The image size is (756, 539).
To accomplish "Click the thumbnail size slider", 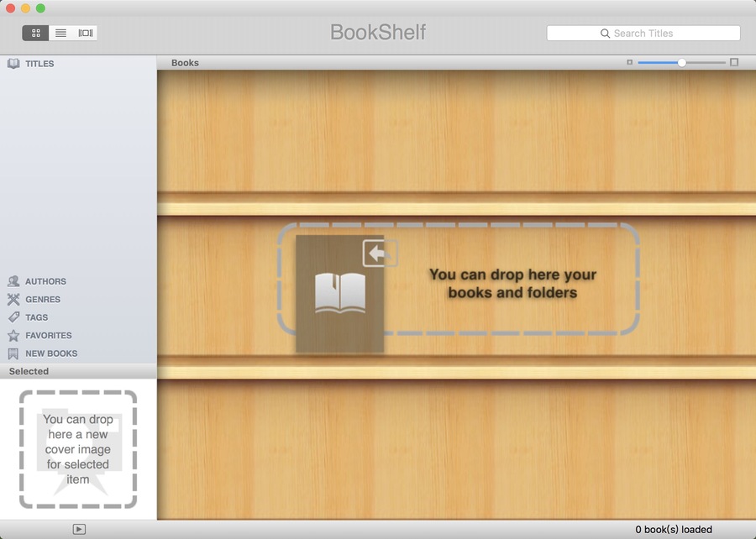I will point(682,63).
